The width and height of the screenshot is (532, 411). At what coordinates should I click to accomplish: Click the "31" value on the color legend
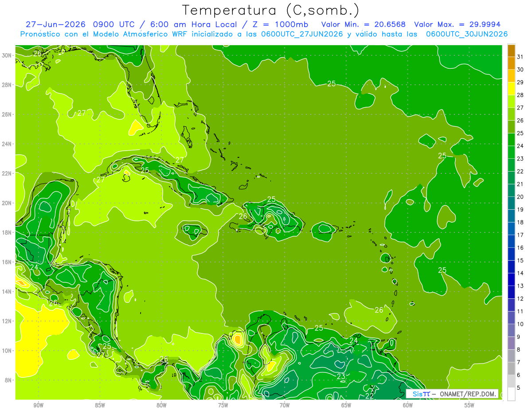click(520, 57)
